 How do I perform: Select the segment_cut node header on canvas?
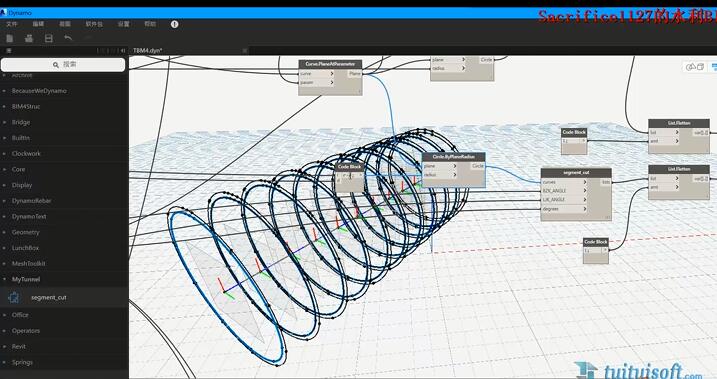point(576,172)
